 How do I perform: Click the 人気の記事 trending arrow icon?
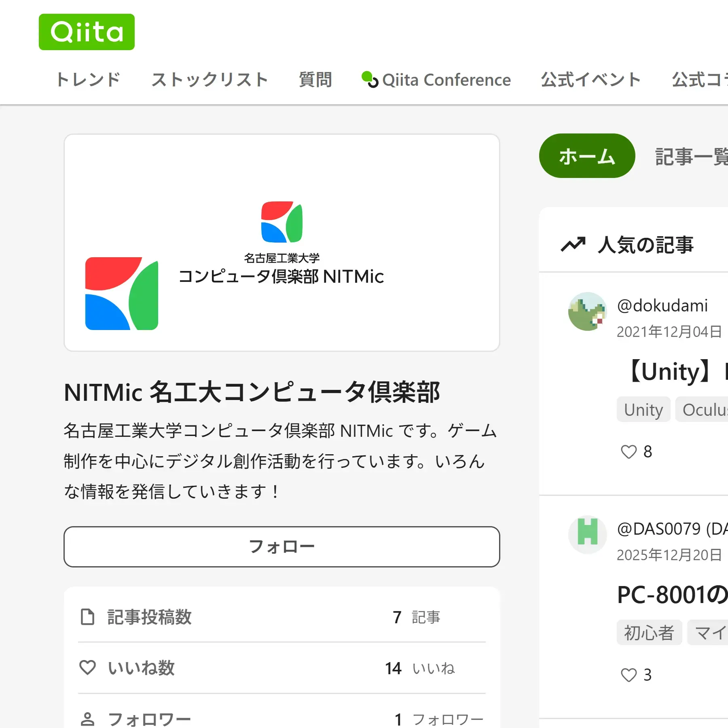point(573,244)
